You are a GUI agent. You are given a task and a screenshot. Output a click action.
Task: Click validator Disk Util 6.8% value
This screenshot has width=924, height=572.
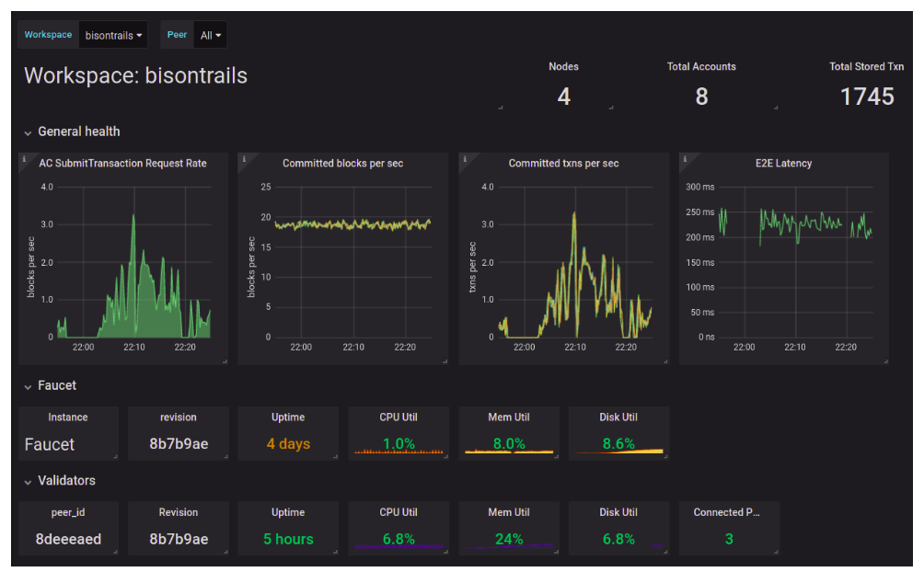tap(618, 540)
